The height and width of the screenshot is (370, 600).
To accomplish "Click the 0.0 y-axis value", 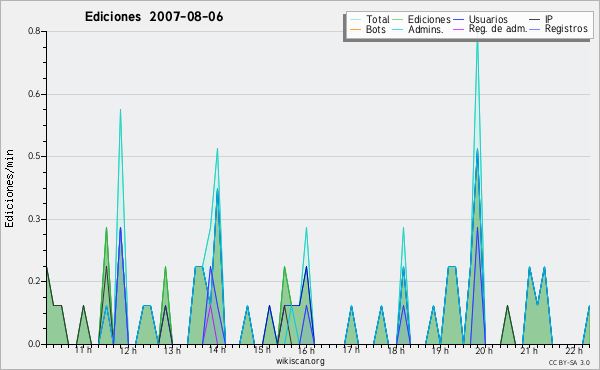I will coord(34,344).
